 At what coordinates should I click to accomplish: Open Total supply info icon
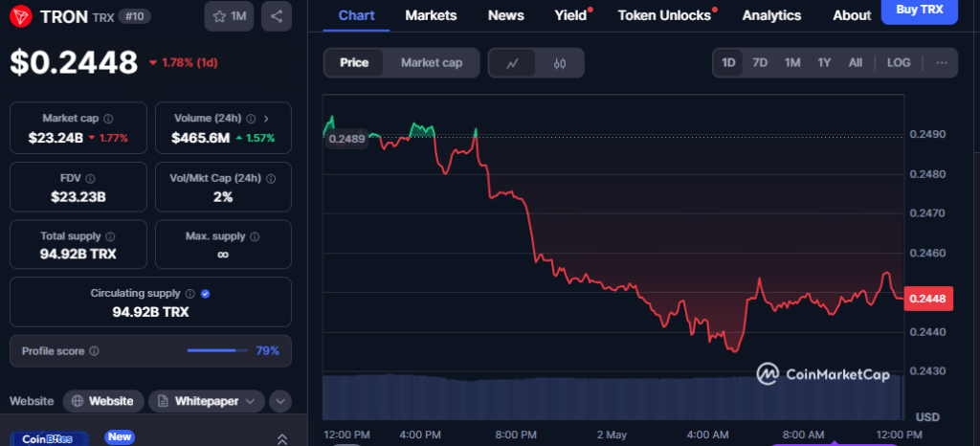pos(111,236)
